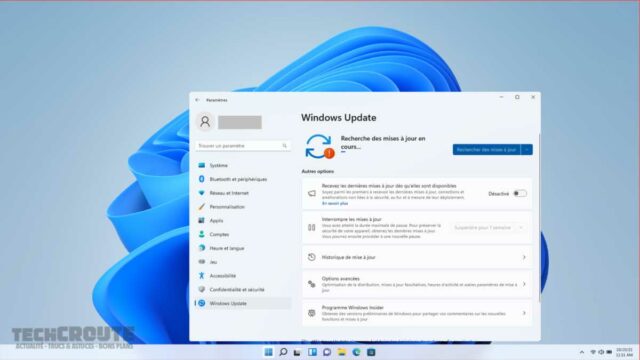Screen dimensions: 640x360
Task: Click the Personnalisation brush icon
Action: coord(202,207)
